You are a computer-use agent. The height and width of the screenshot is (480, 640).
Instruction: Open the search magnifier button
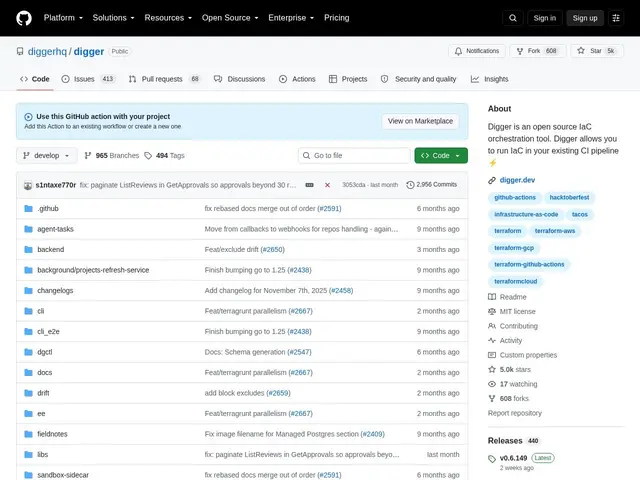[x=513, y=18]
